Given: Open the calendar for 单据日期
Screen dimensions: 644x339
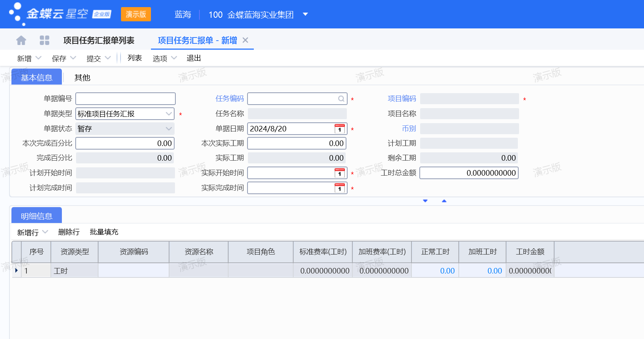Looking at the screenshot, I should pos(339,129).
